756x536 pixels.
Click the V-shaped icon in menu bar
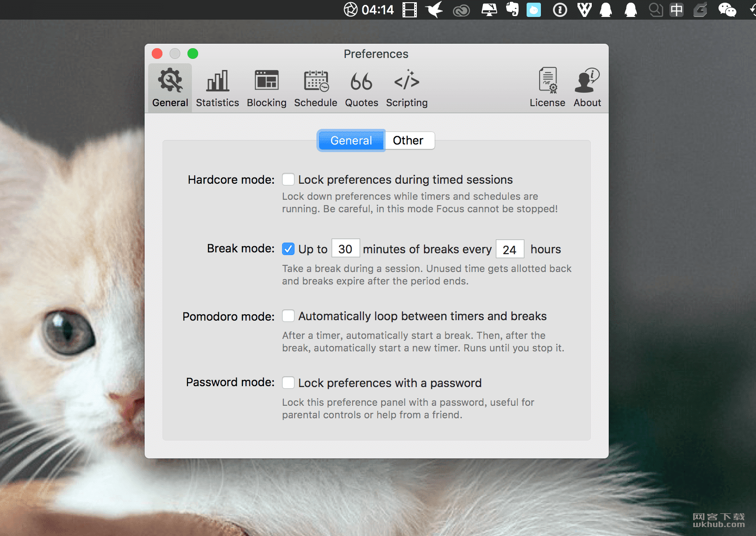pos(584,10)
